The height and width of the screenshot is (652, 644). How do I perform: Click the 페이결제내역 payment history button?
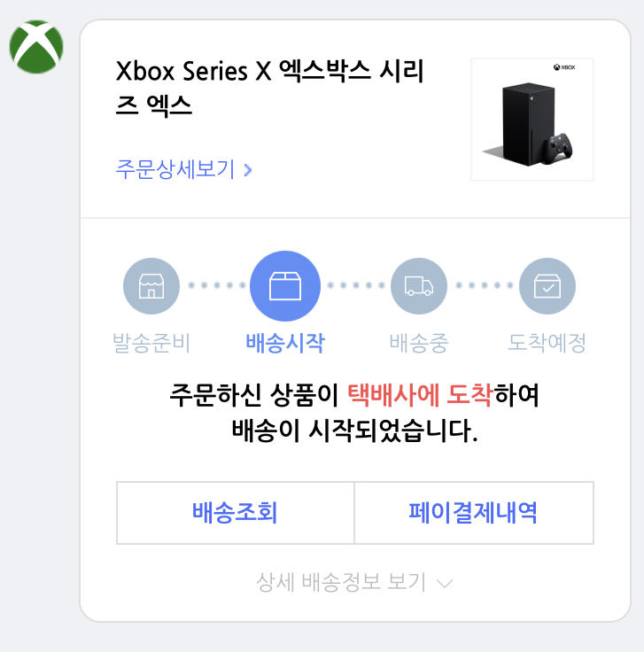point(474,513)
